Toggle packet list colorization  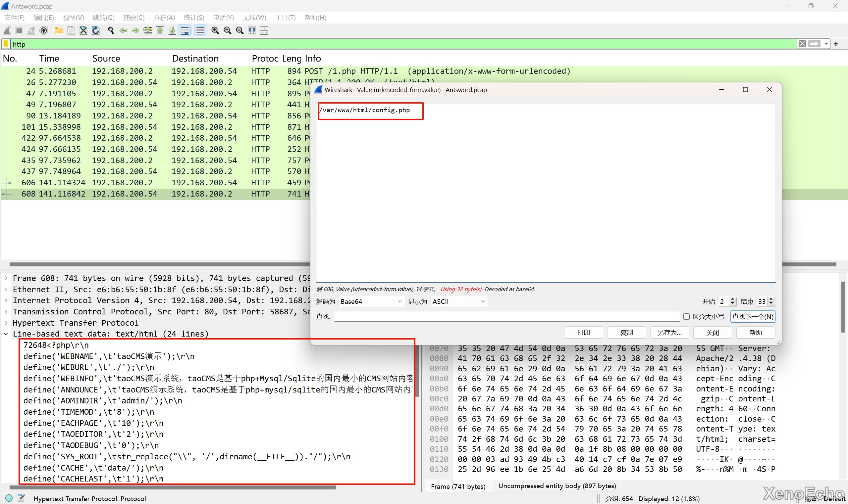pyautogui.click(x=200, y=30)
